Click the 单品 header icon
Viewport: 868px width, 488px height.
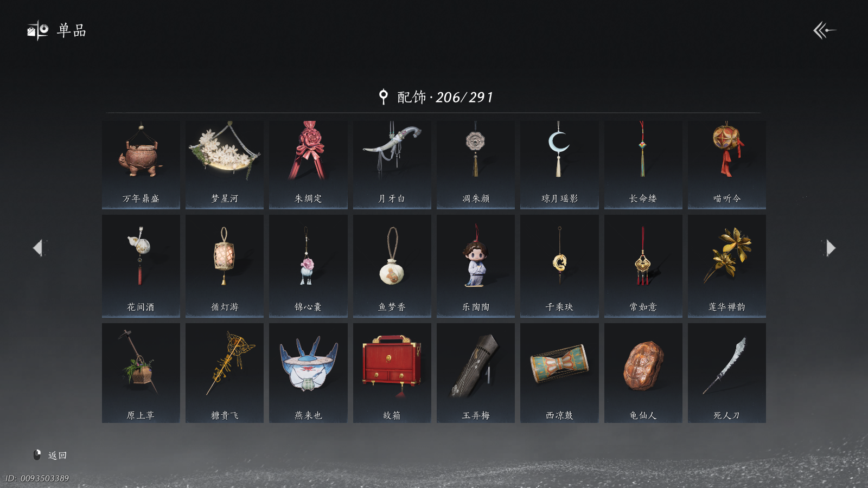click(37, 30)
